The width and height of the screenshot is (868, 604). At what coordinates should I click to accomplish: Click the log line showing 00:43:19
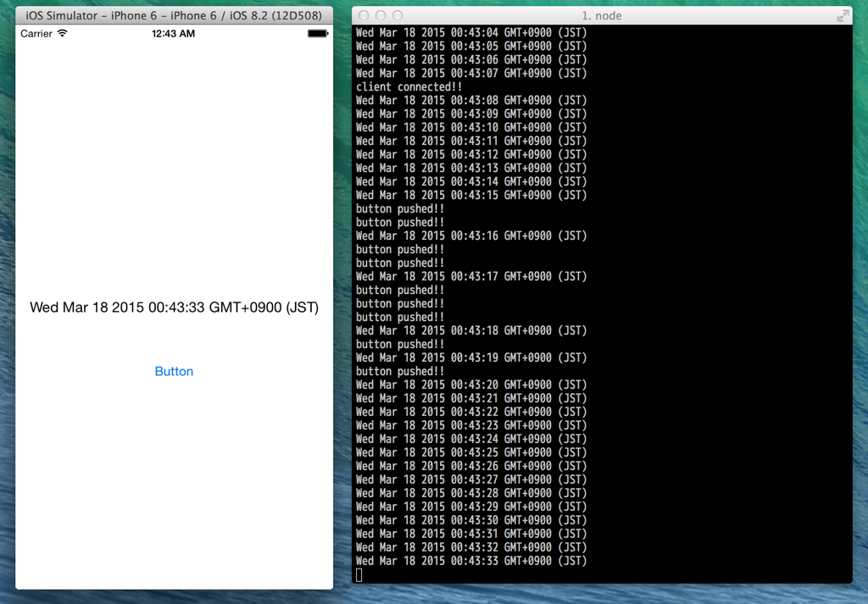[x=470, y=357]
